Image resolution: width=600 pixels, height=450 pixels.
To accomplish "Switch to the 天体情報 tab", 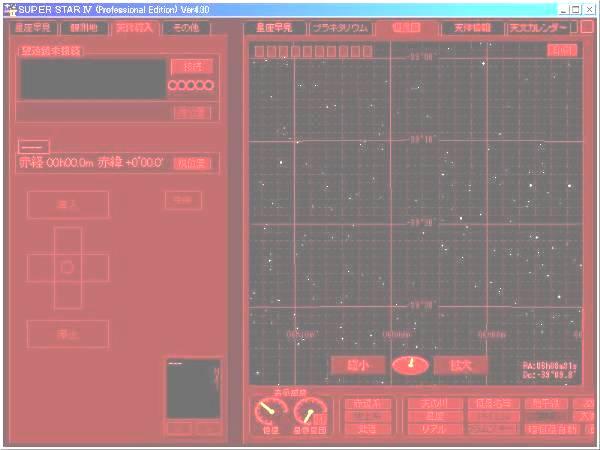I will point(473,28).
